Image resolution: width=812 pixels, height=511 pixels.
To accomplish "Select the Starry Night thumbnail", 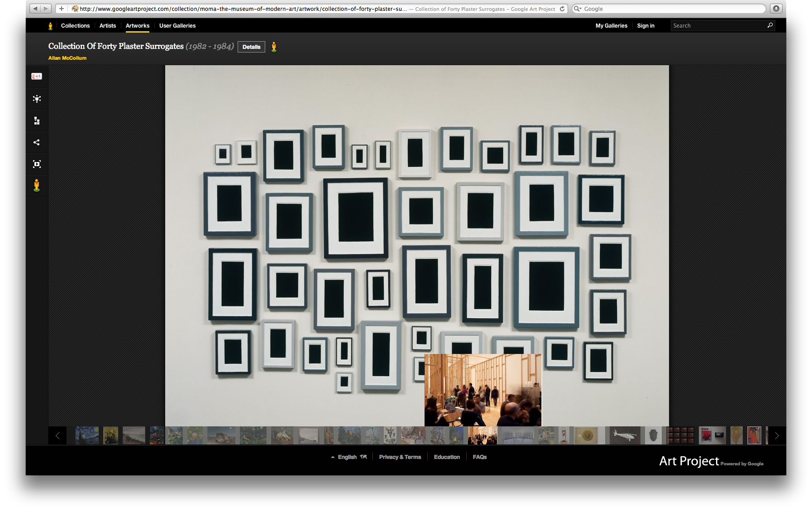I will (88, 435).
